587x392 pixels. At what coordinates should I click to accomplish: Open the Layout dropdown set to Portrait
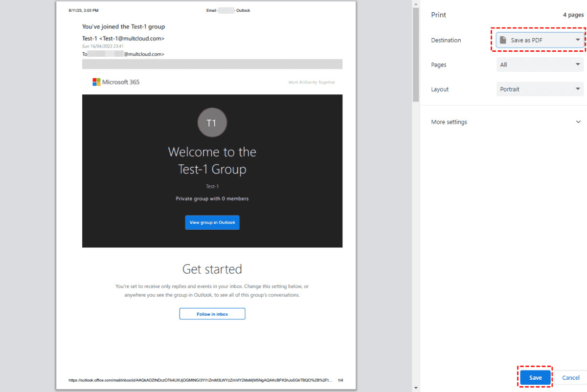540,89
